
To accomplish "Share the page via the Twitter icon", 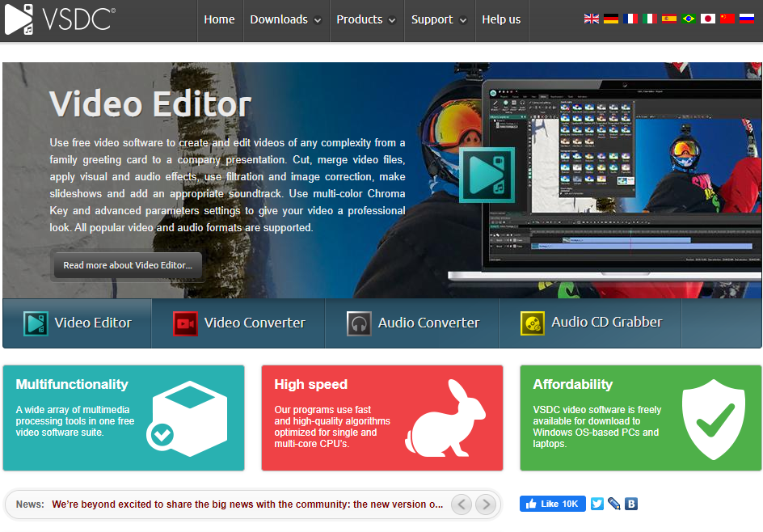I will [x=596, y=504].
